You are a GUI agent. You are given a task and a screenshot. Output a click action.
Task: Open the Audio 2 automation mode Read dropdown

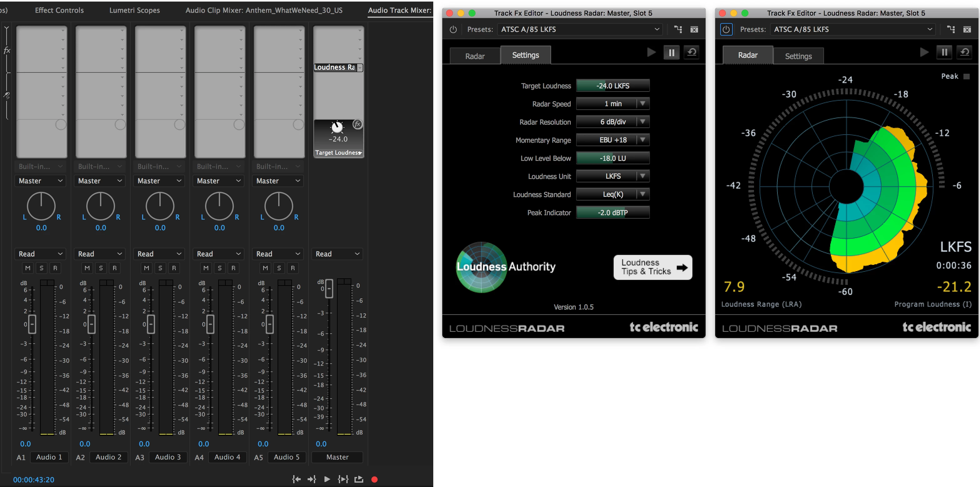coord(100,254)
